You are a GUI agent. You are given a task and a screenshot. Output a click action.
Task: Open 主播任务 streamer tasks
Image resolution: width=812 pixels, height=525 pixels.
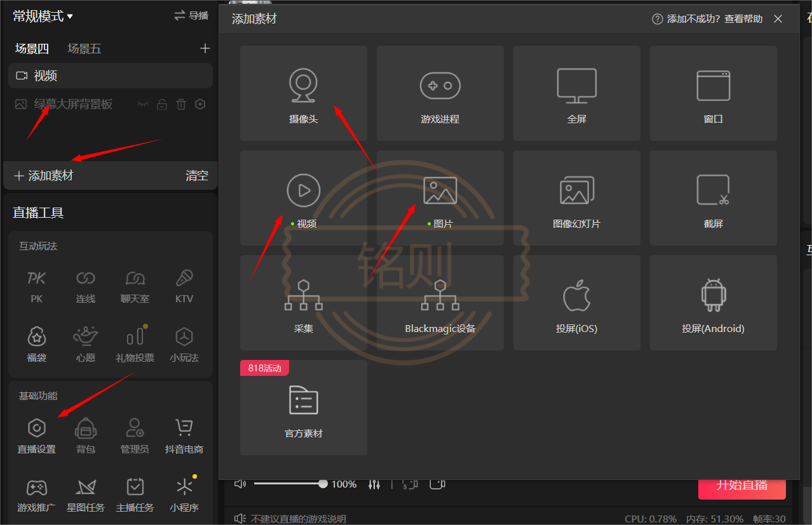tap(135, 495)
